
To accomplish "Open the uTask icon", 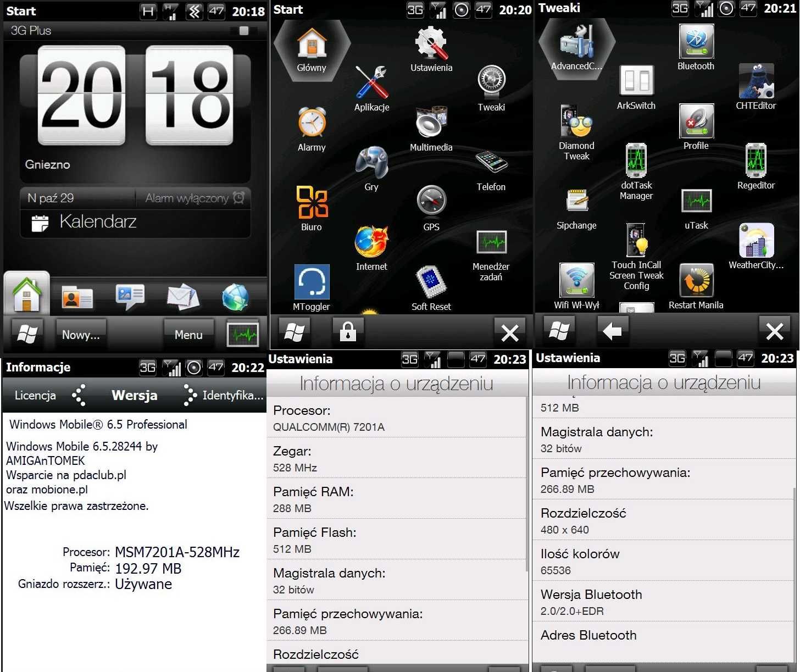I will (x=696, y=201).
